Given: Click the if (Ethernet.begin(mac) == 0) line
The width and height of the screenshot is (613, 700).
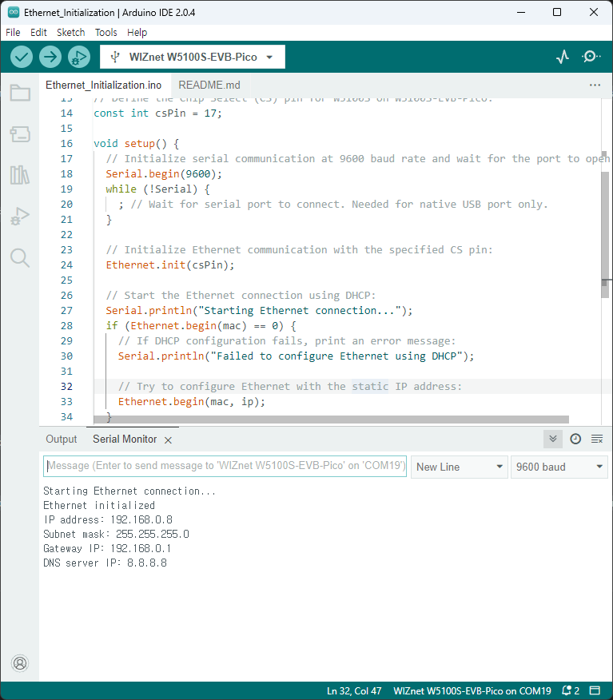Looking at the screenshot, I should click(201, 325).
